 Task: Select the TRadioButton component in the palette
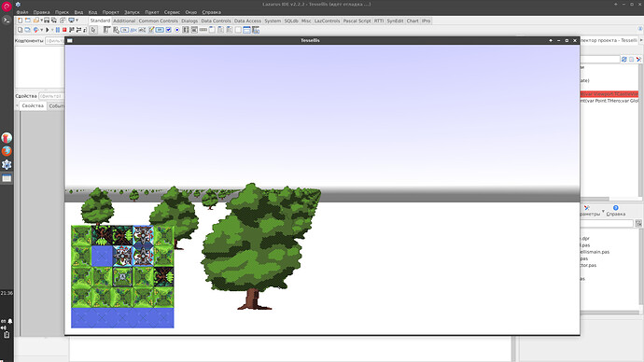[x=177, y=30]
